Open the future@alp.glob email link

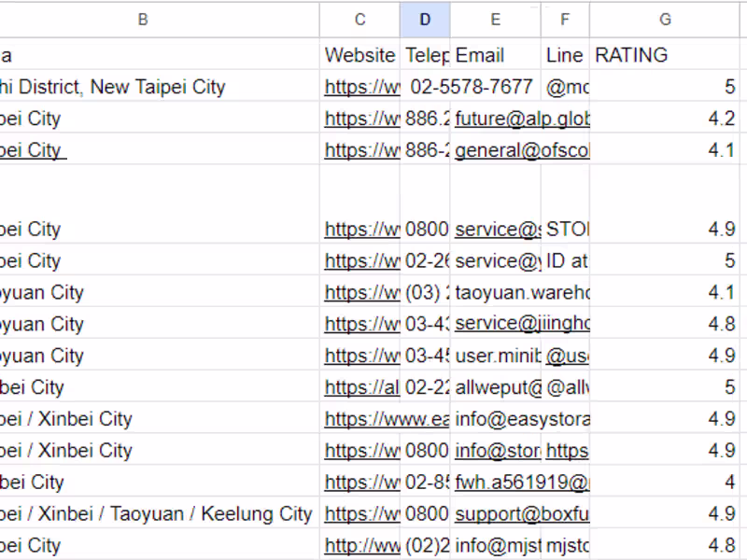point(522,119)
